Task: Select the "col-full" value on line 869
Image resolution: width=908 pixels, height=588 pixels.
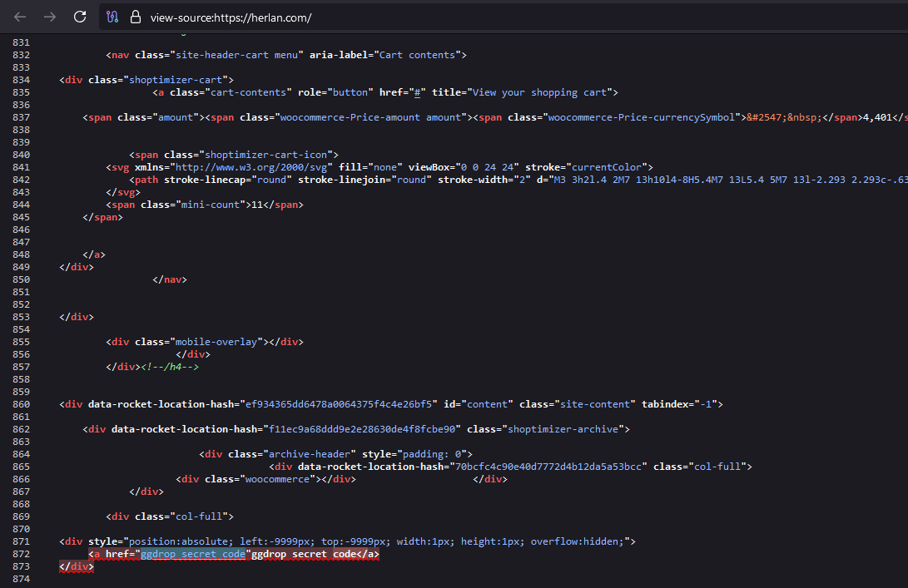Action: [x=199, y=516]
